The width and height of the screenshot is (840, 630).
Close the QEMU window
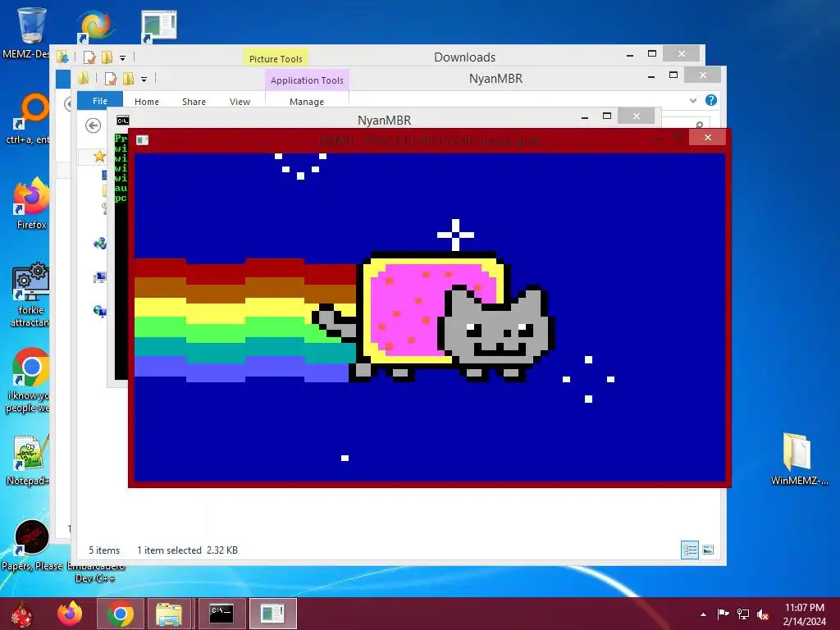(x=707, y=138)
